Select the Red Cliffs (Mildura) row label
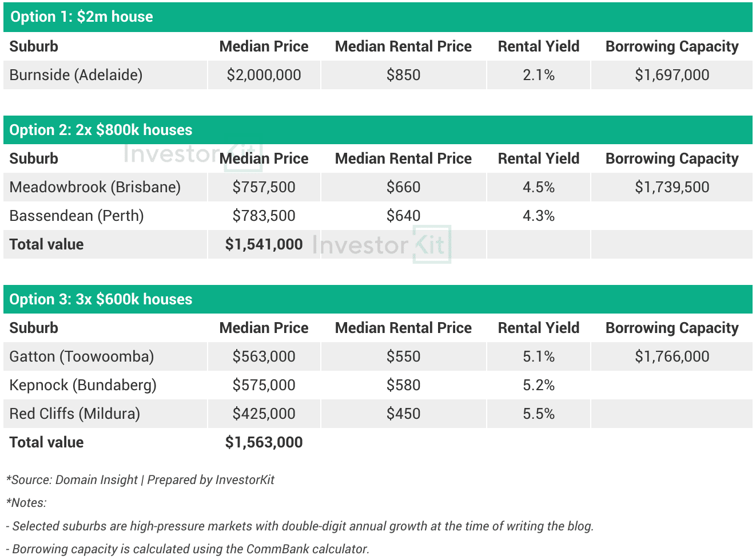 tap(75, 414)
